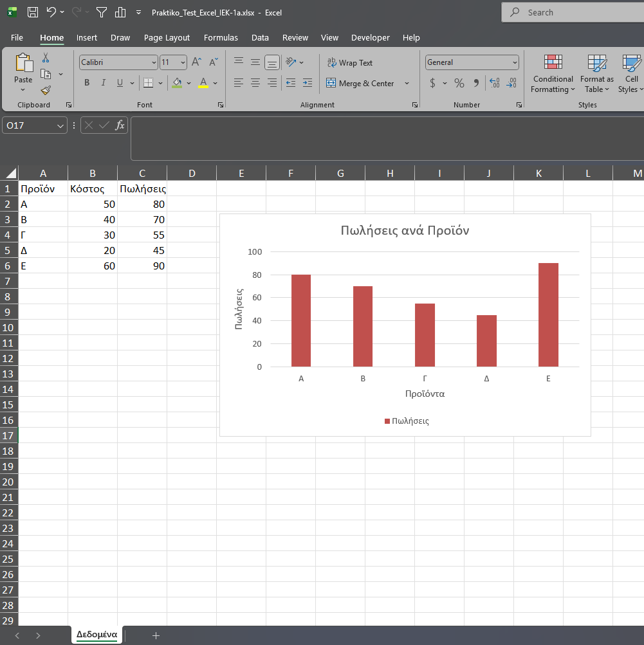The height and width of the screenshot is (645, 644).
Task: Toggle Wrap Text on the selection
Action: (350, 62)
